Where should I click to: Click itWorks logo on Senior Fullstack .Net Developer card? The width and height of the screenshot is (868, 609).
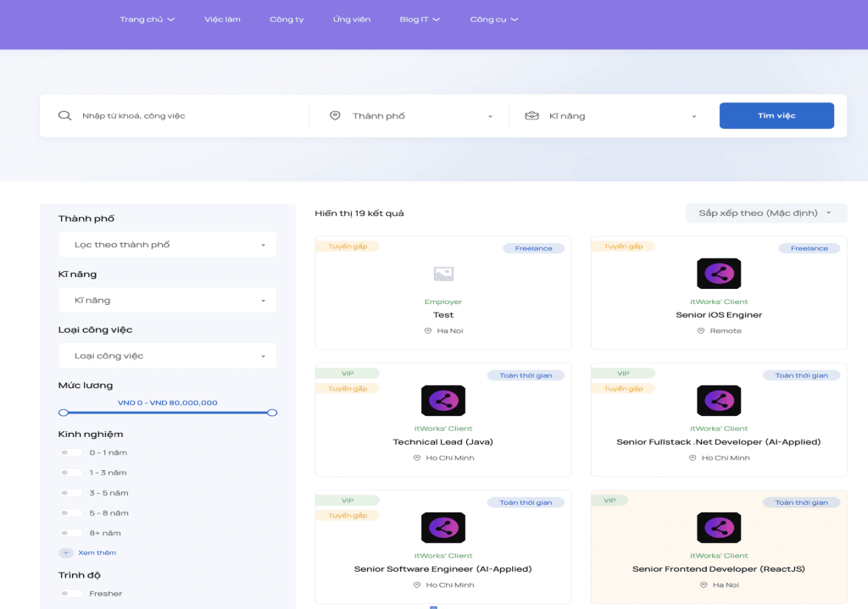point(719,401)
